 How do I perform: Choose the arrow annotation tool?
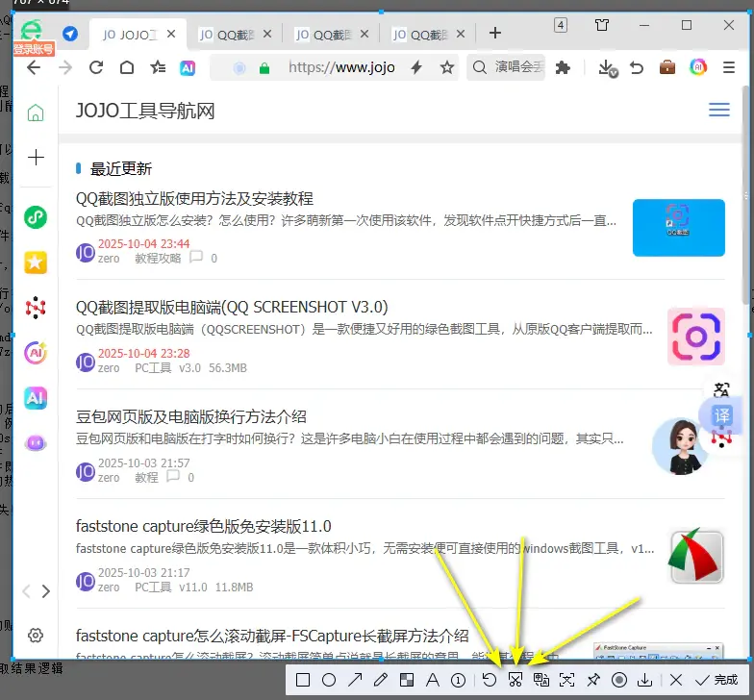click(356, 680)
